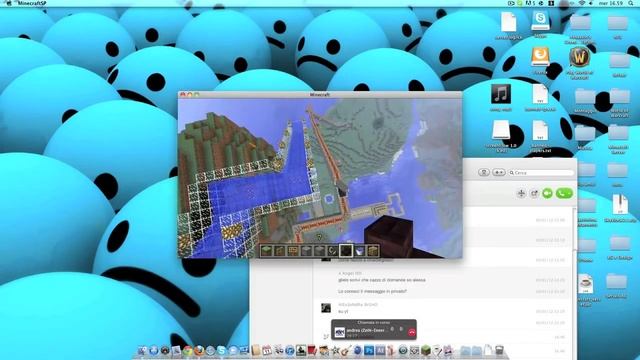Click the add people plus icon in Skype

521,193
